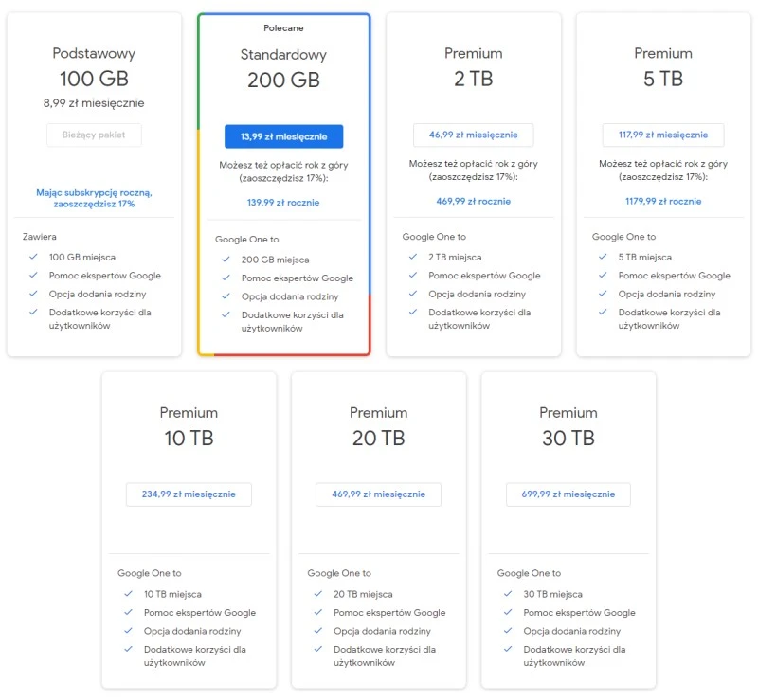Click the checkmark beside Pomoc ekspertów Google in Standardowy
The width and height of the screenshot is (758, 700).
point(226,278)
